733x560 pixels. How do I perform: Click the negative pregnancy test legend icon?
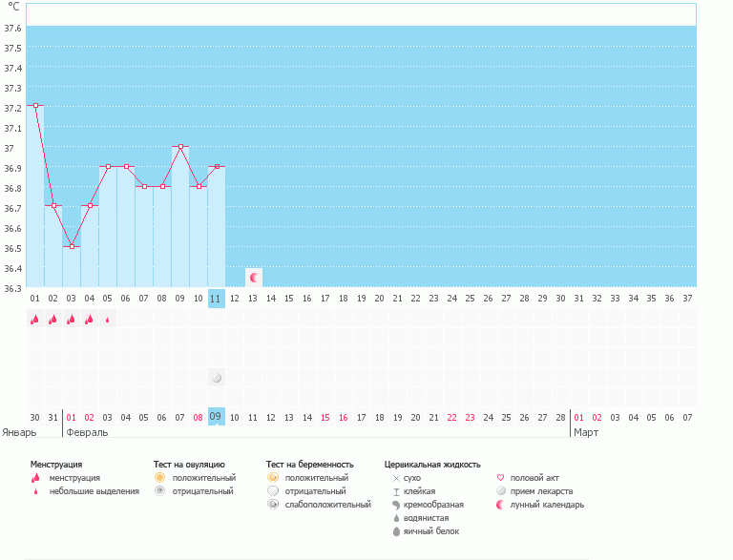[x=272, y=490]
